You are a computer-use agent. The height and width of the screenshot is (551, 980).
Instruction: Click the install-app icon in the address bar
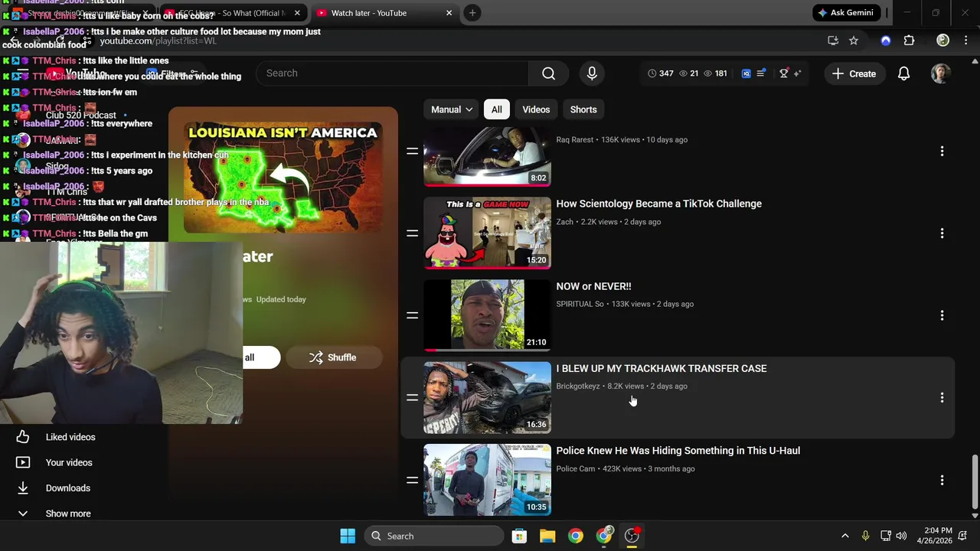(833, 41)
